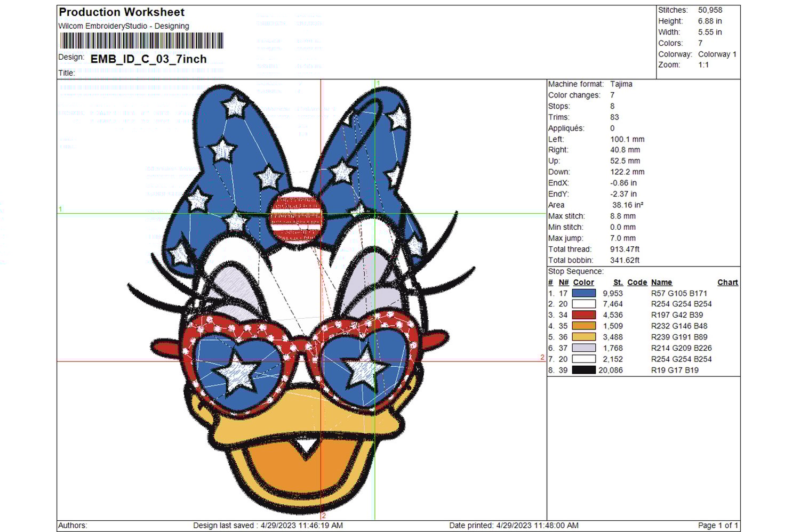Pick the orange swatch for R232 G146 B48
Screen dimensions: 800x532
[x=583, y=326]
